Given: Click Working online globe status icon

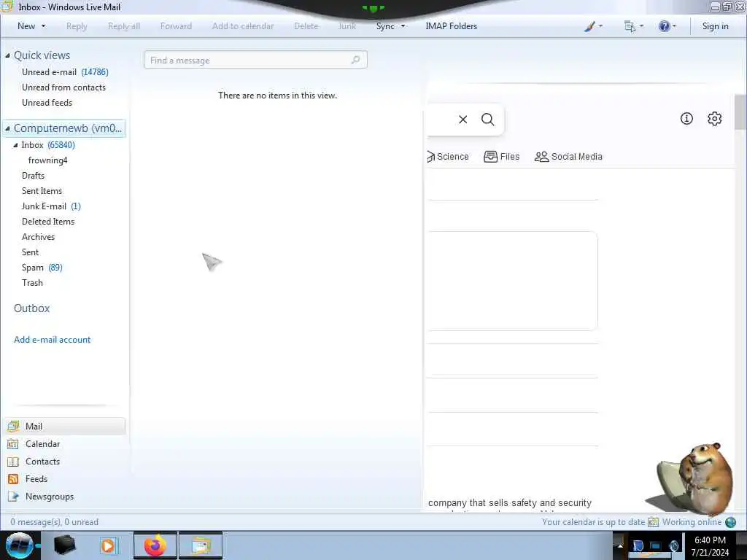Looking at the screenshot, I should pos(730,522).
